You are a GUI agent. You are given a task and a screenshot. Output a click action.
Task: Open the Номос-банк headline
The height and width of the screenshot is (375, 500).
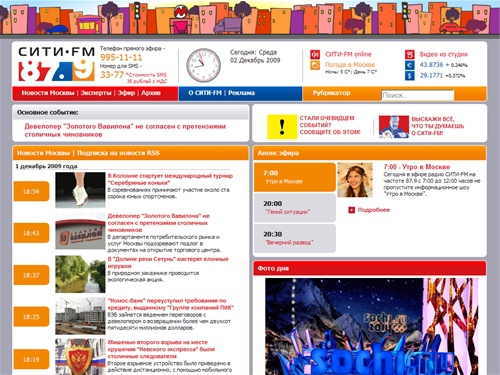(170, 304)
